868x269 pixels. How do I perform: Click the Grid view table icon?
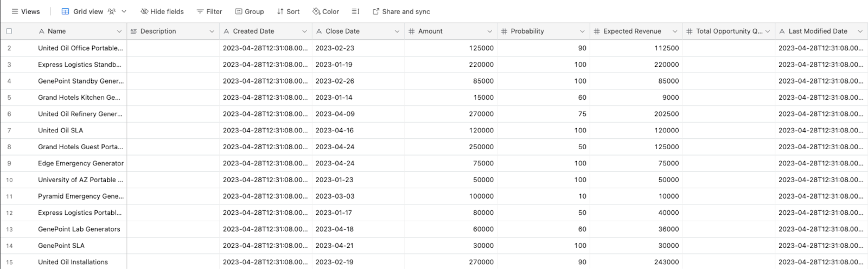65,11
